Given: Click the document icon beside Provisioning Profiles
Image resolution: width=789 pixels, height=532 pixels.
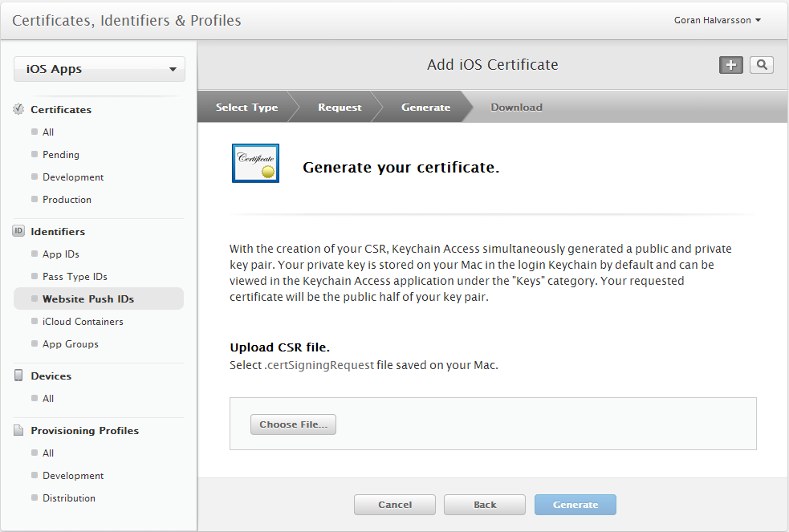Looking at the screenshot, I should click(18, 429).
